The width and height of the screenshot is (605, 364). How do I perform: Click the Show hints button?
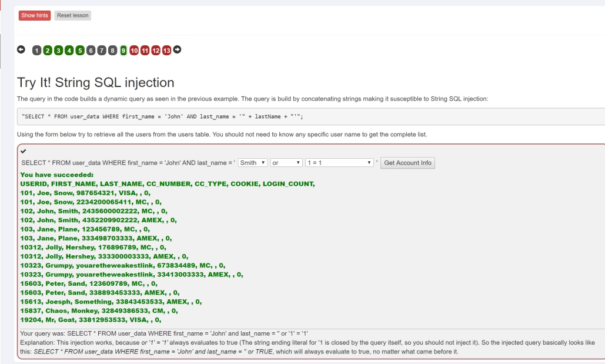pos(35,15)
